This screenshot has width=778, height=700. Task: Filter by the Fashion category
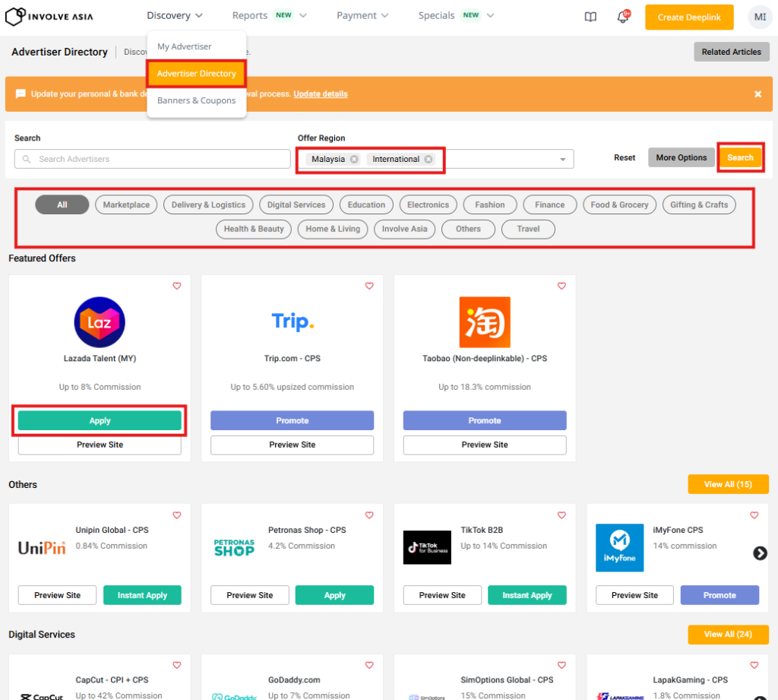489,204
